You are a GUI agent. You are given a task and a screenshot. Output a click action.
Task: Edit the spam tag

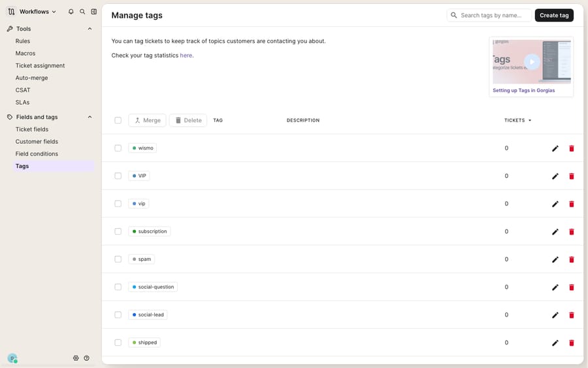pos(555,259)
